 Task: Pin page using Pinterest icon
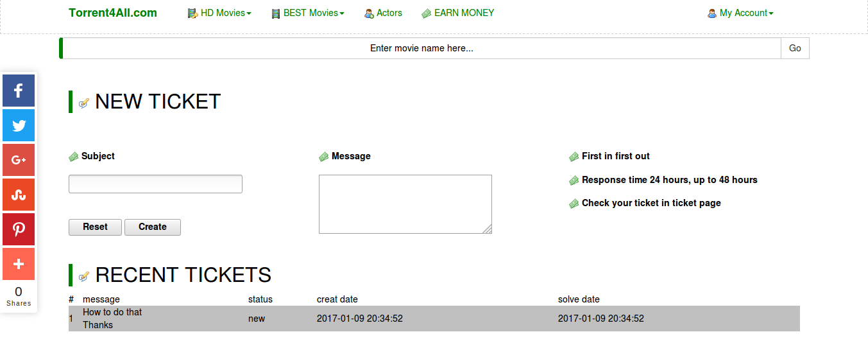click(x=19, y=229)
